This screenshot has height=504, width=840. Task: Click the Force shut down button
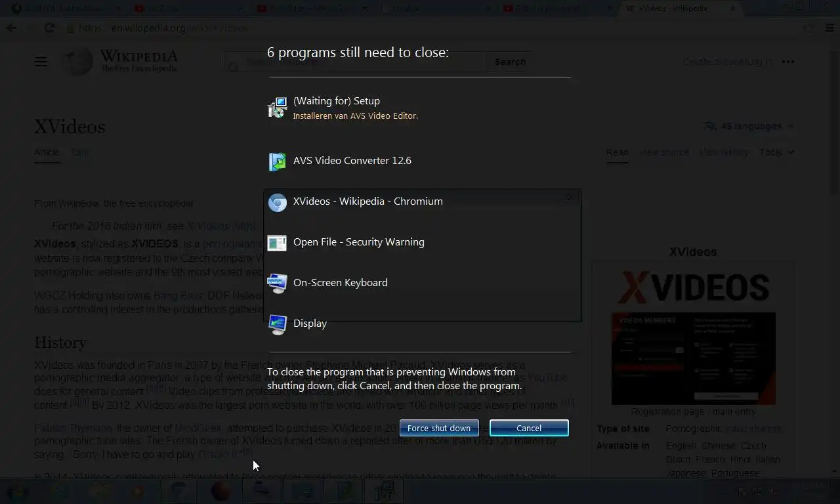pos(439,428)
